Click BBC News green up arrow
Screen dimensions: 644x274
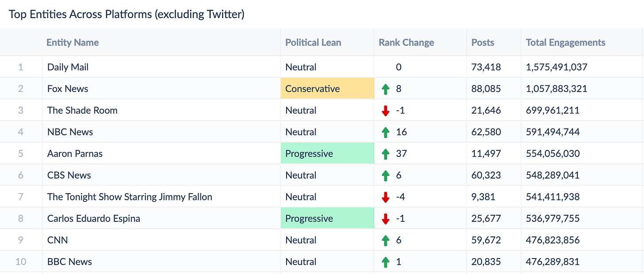pyautogui.click(x=385, y=262)
